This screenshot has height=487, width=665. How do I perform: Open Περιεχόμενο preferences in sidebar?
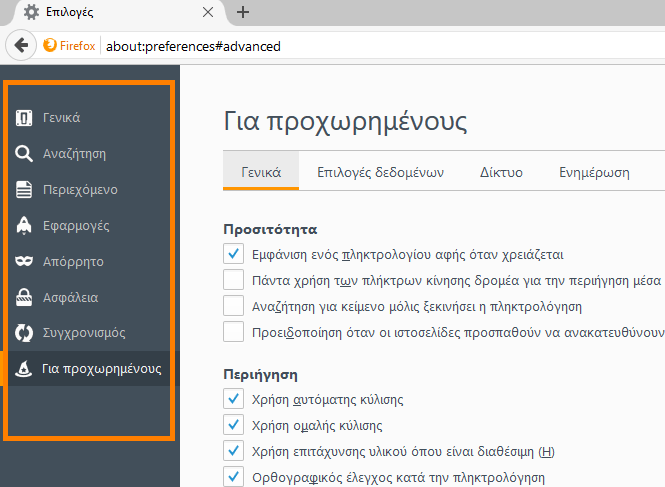coord(89,190)
